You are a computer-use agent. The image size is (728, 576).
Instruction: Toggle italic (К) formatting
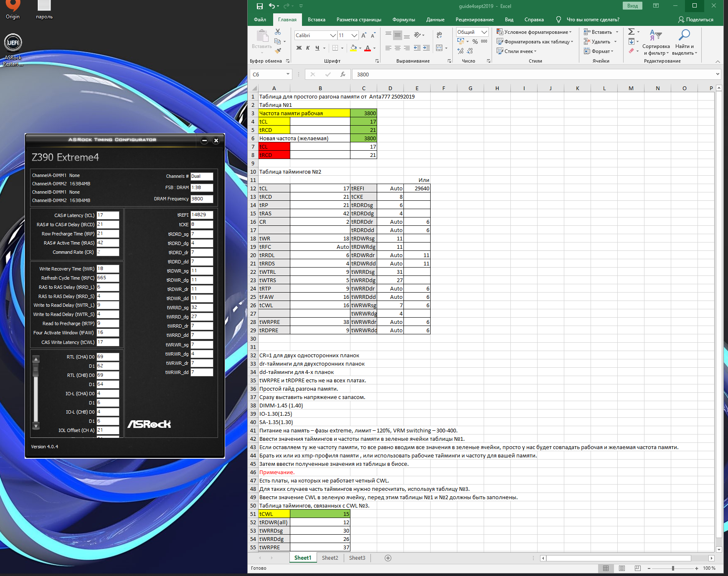coord(308,48)
